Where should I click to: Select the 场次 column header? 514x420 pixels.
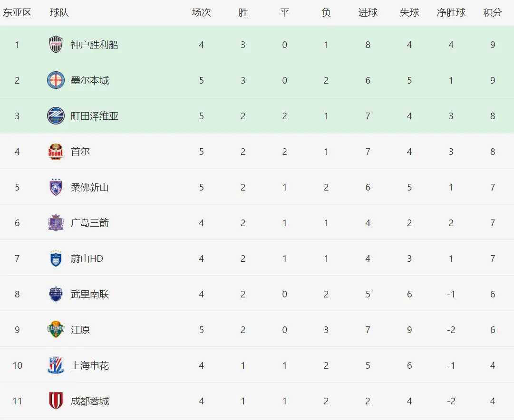pos(201,13)
